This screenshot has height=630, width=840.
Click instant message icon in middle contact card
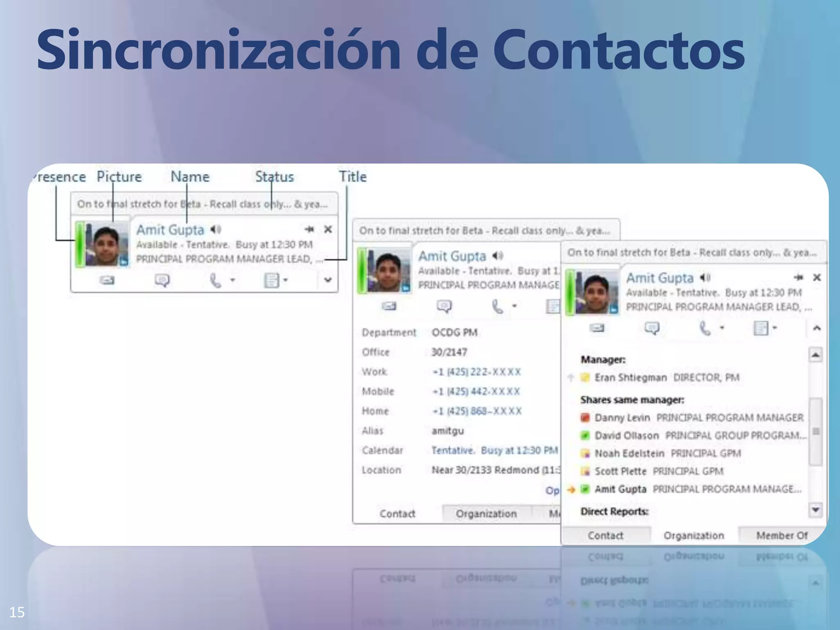coord(444,306)
